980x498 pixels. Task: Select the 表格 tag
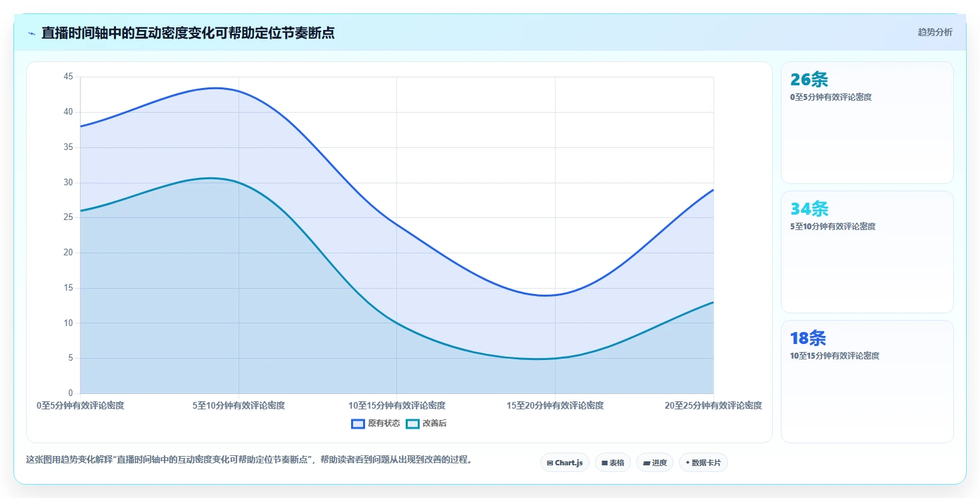612,463
